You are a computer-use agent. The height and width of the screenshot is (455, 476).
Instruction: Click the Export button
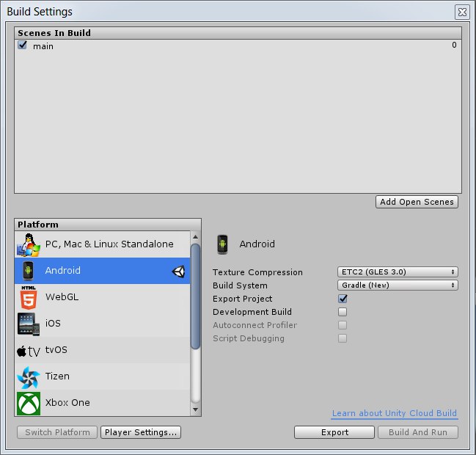point(334,432)
